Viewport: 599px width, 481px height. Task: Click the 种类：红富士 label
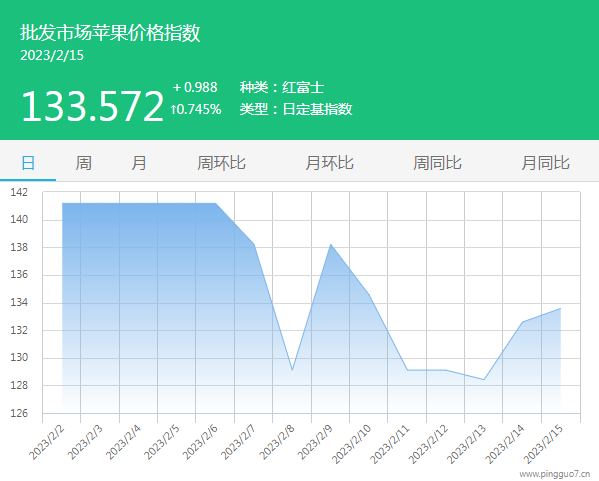(x=282, y=87)
